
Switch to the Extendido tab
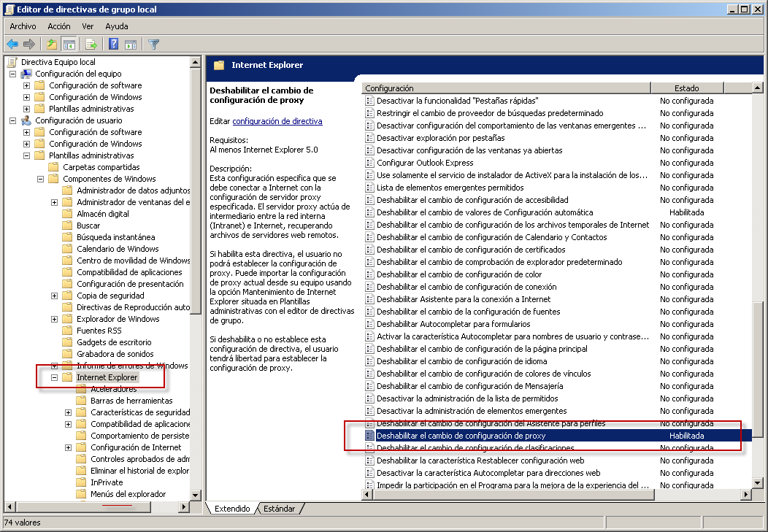[x=232, y=509]
